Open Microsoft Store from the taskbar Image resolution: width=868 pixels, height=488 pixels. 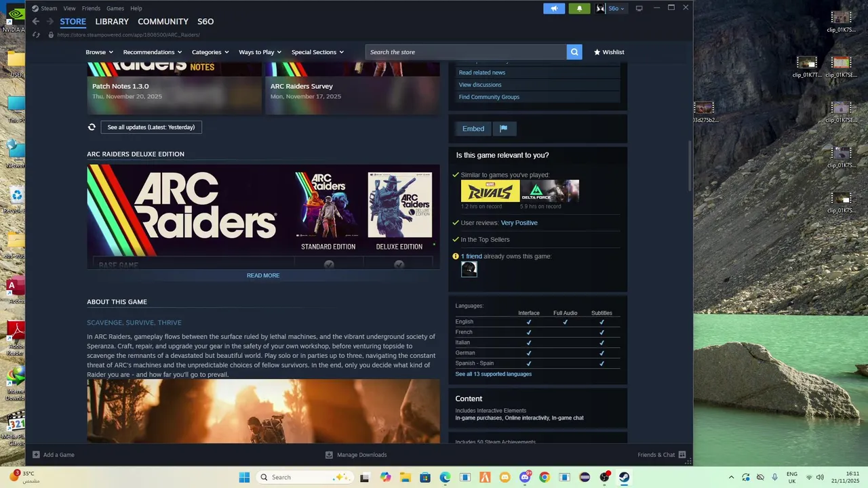[x=425, y=477]
